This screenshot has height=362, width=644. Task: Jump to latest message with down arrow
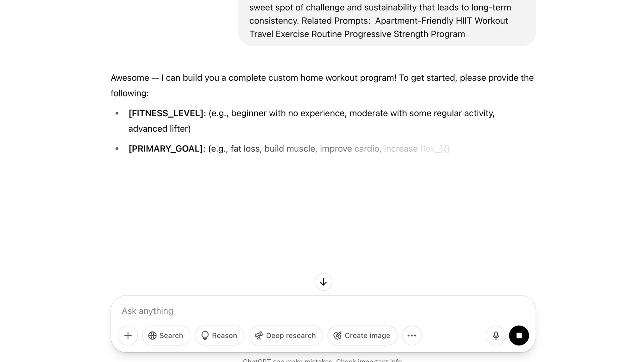point(323,282)
